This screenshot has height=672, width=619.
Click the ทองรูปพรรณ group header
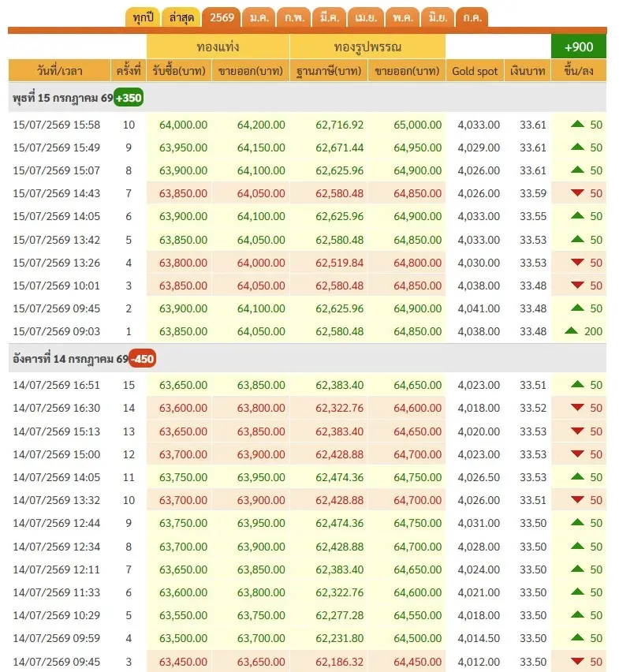click(x=367, y=47)
